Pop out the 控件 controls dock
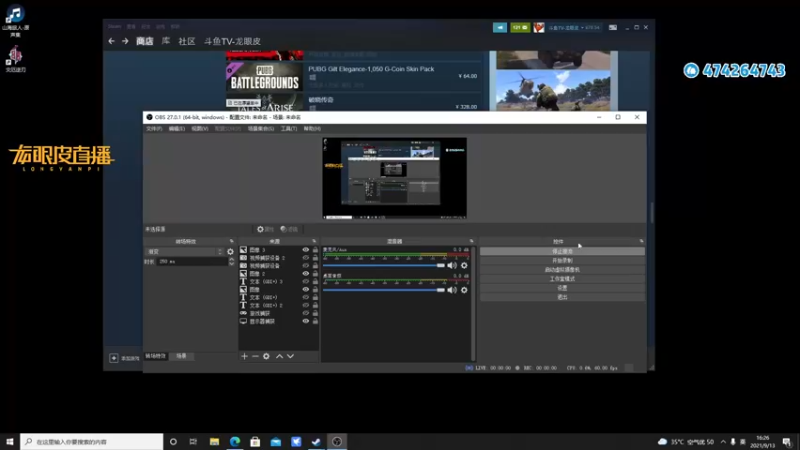 click(x=641, y=241)
